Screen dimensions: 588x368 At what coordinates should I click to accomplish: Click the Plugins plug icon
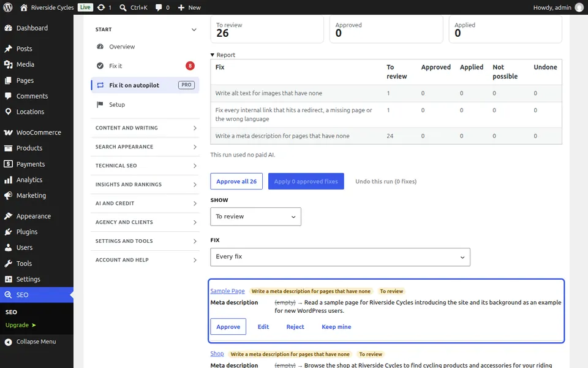coord(8,232)
